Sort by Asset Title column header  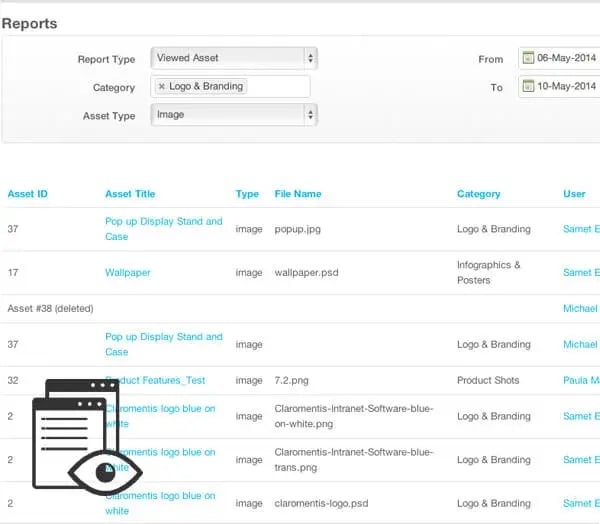(130, 194)
